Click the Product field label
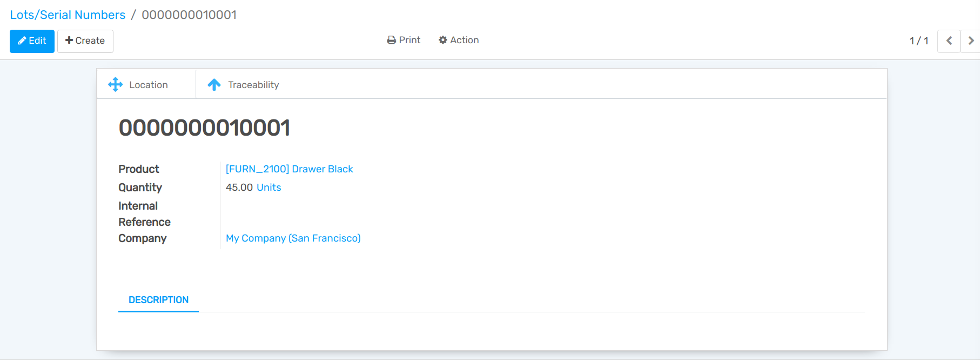The width and height of the screenshot is (980, 361). click(139, 169)
